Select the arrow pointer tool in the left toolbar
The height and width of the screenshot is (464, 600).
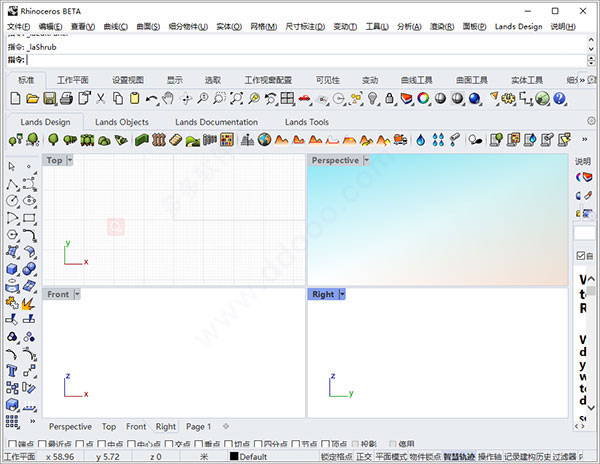click(12, 167)
